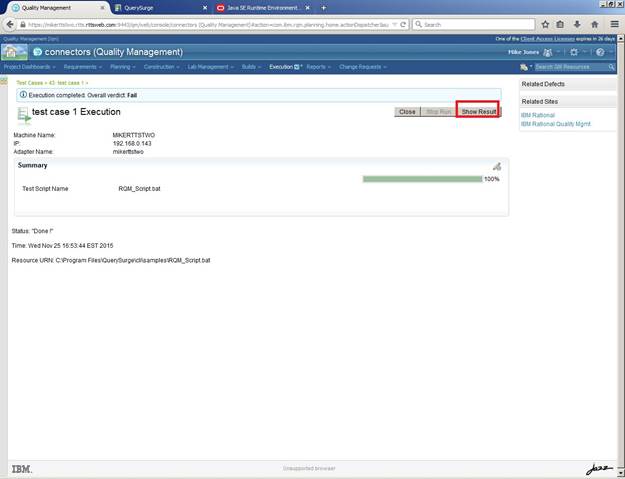This screenshot has height=479, width=625.
Task: Open the Downloads arrow icon
Action: pos(577,24)
